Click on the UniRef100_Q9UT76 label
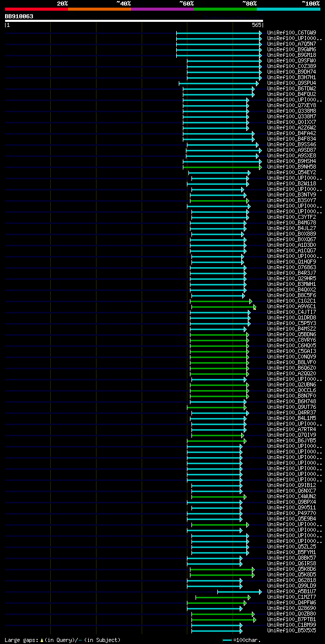The image size is (325, 644). [291, 407]
